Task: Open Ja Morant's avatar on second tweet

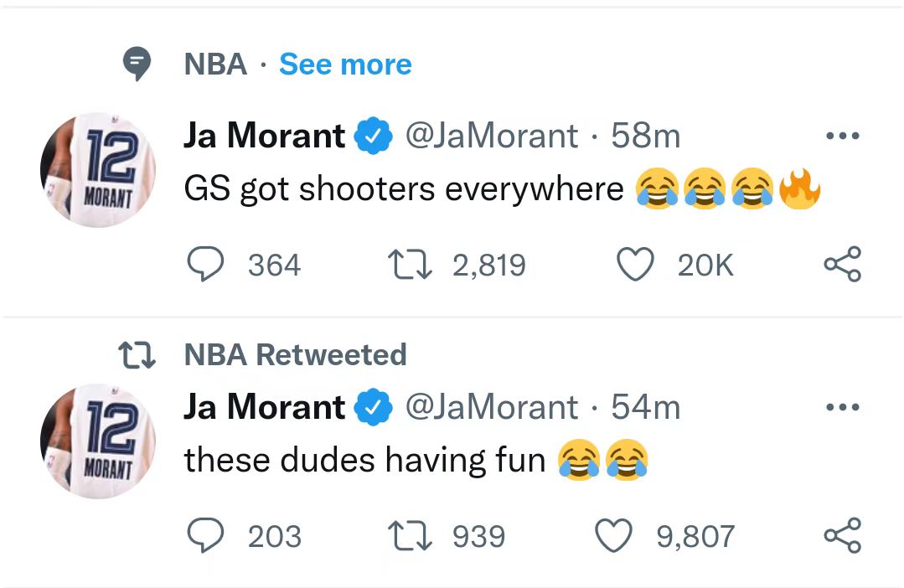Action: coord(98,441)
